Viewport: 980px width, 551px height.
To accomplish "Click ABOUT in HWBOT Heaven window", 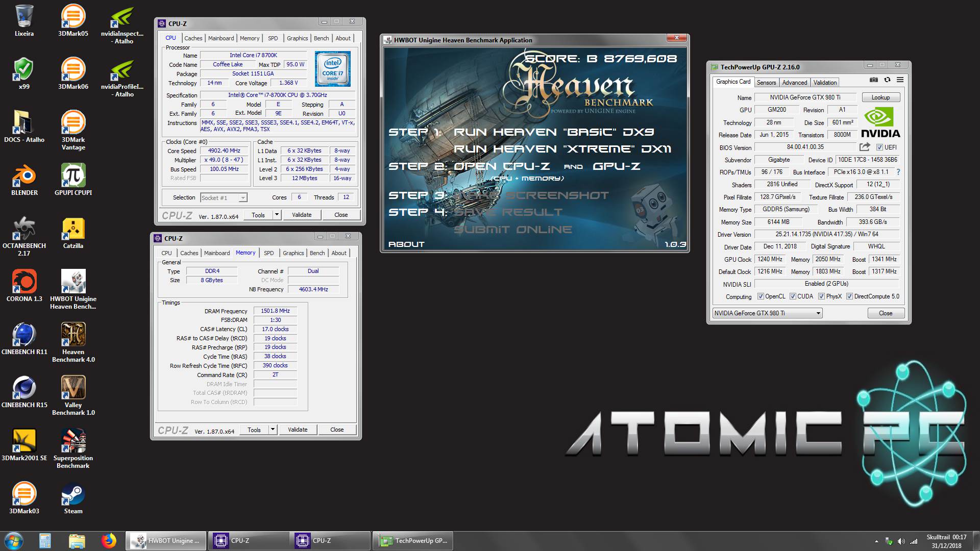I will (x=406, y=244).
